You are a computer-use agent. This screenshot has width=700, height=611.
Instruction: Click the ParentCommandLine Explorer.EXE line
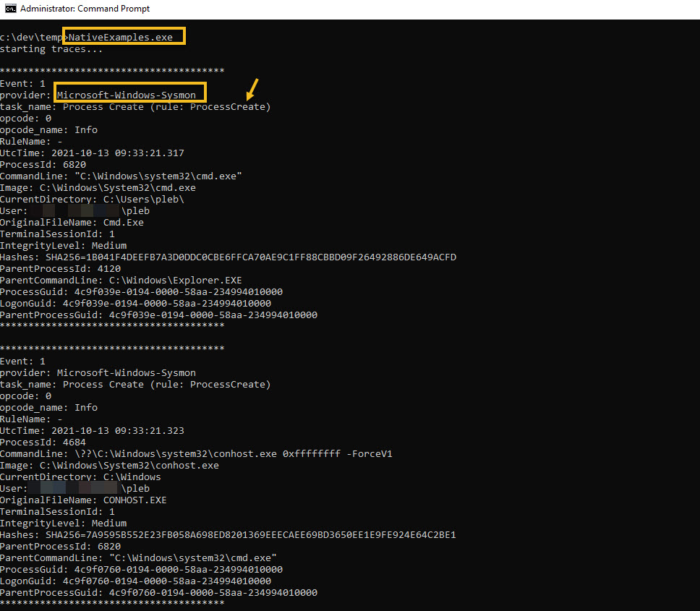click(x=121, y=281)
